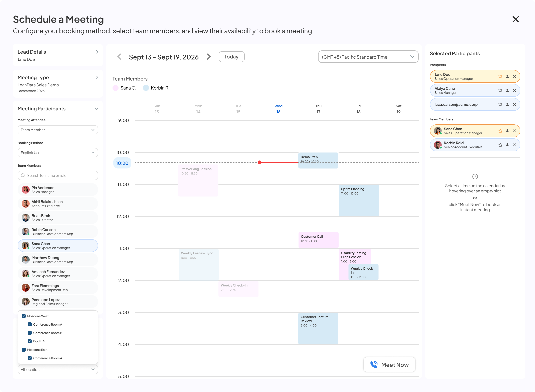Go to previous week arrow
The height and width of the screenshot is (392, 535).
click(x=119, y=57)
